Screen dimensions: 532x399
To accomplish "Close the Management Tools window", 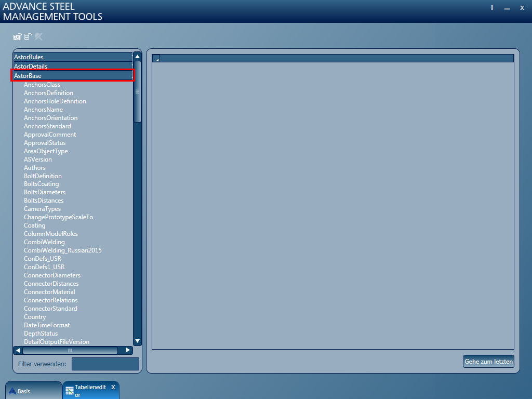I will coord(522,8).
